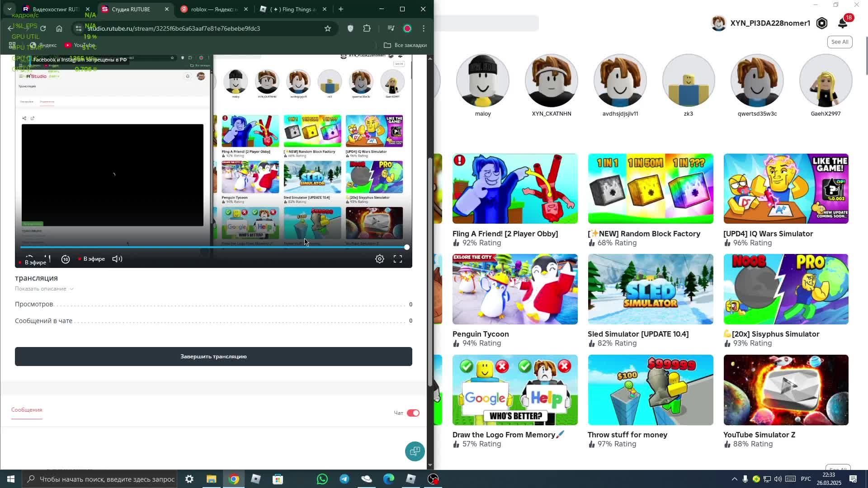Open browser extensions puzzle icon
The width and height of the screenshot is (868, 488).
pos(367,28)
